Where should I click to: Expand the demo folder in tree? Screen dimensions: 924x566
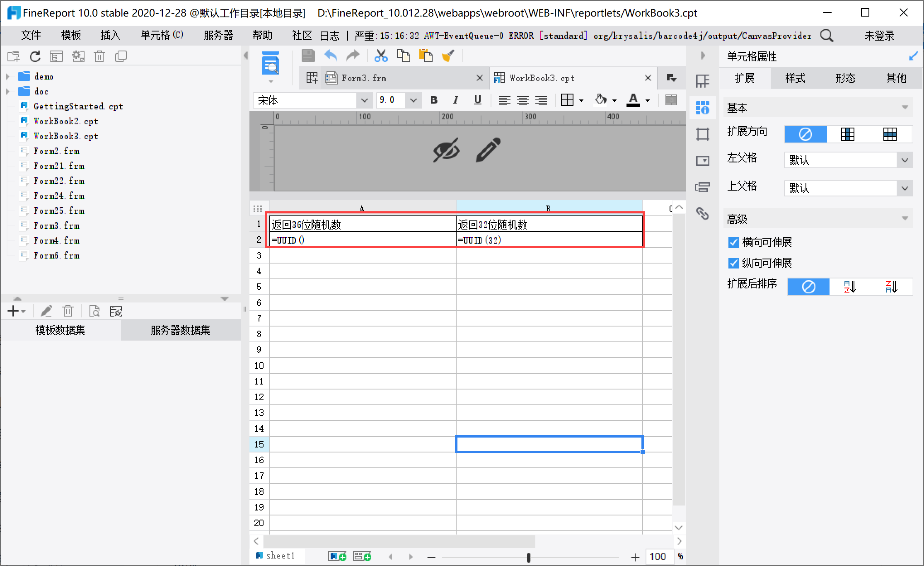tap(7, 77)
